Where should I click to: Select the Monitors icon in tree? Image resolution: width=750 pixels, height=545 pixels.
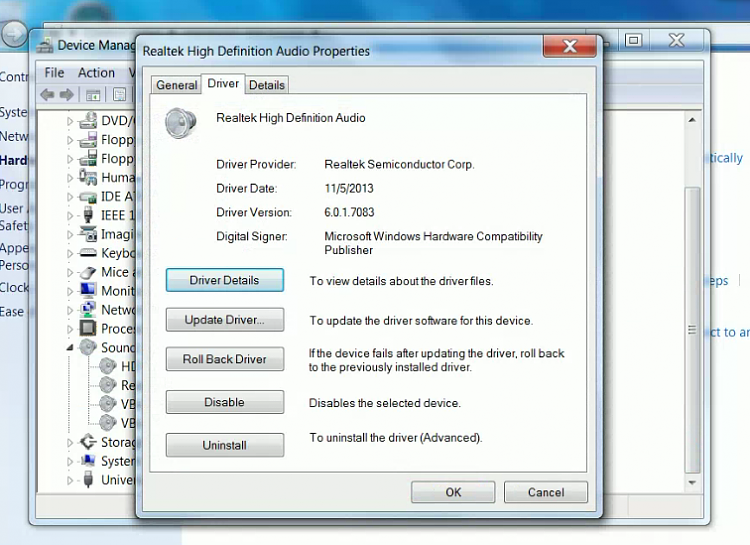pos(88,290)
